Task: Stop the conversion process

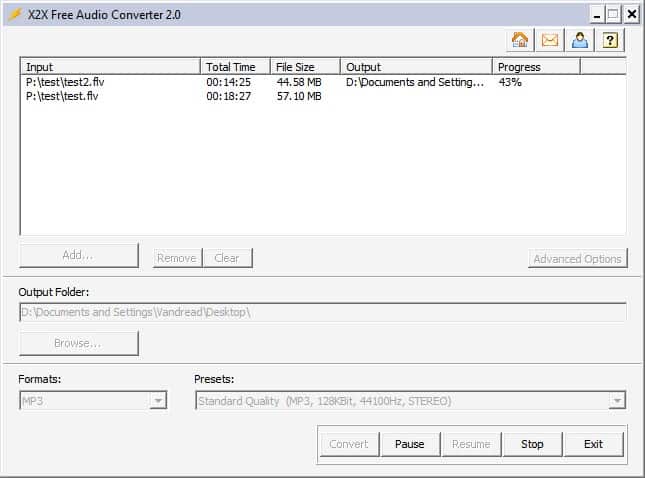Action: (532, 444)
